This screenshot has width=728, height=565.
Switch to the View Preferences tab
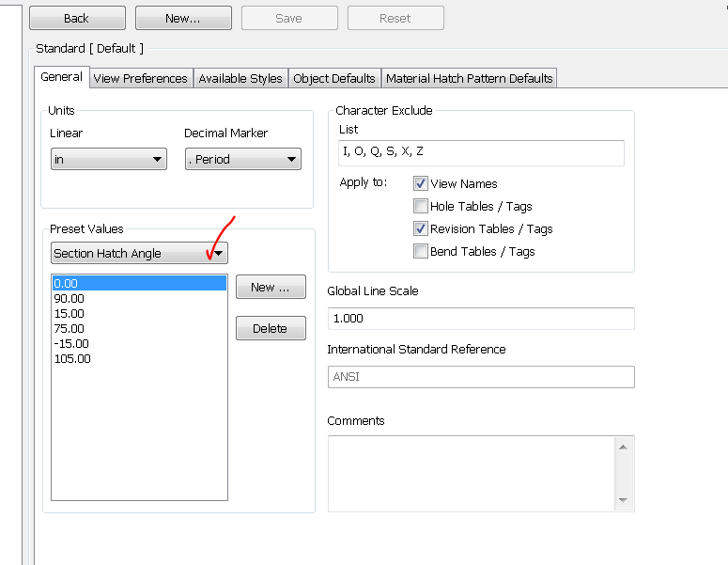pos(141,79)
